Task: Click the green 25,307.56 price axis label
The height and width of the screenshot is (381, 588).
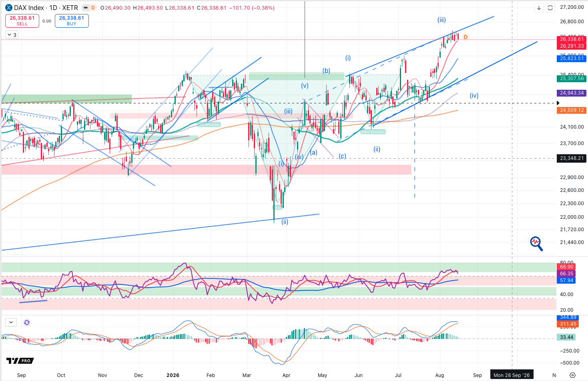Action: (x=572, y=79)
